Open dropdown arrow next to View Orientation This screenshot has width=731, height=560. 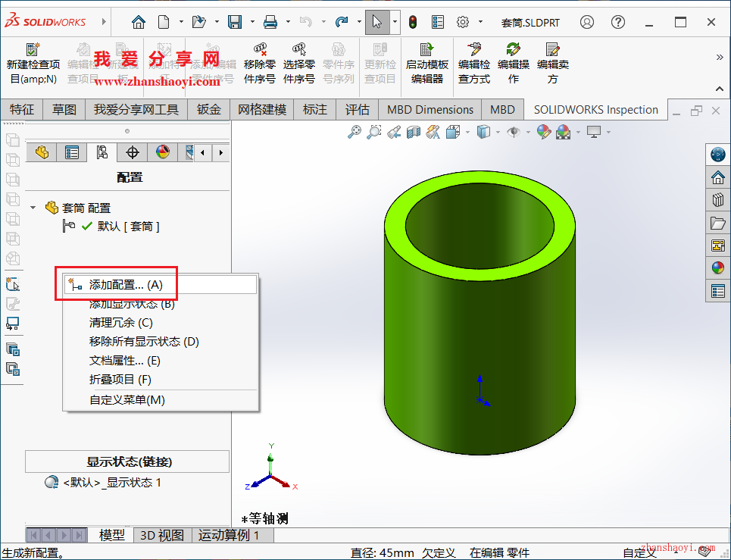coord(467,133)
